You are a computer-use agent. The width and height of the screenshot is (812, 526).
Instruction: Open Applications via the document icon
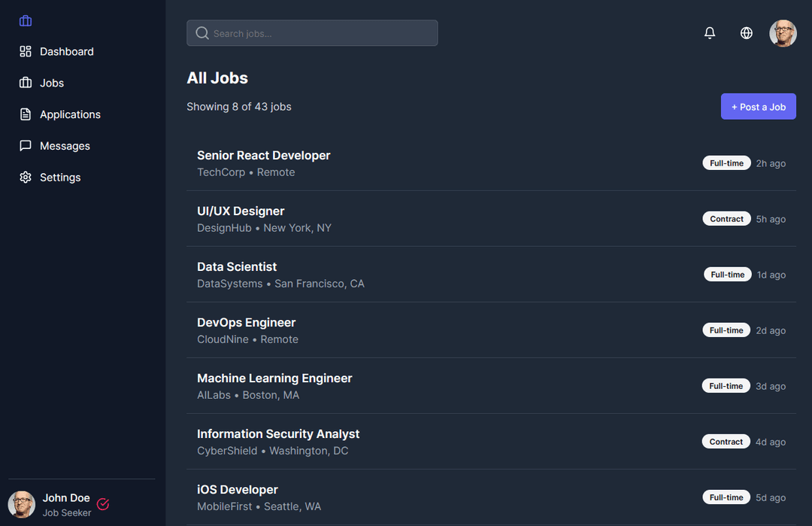click(x=24, y=114)
